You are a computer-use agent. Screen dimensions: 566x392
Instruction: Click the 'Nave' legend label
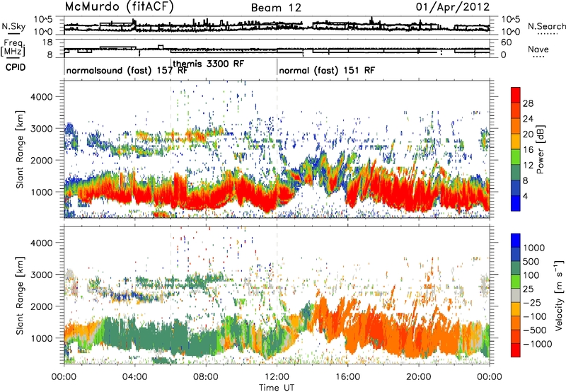538,49
